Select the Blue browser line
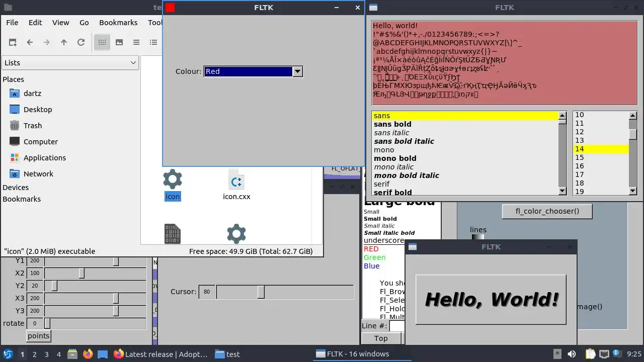Viewport: 644px width, 362px height. click(372, 266)
